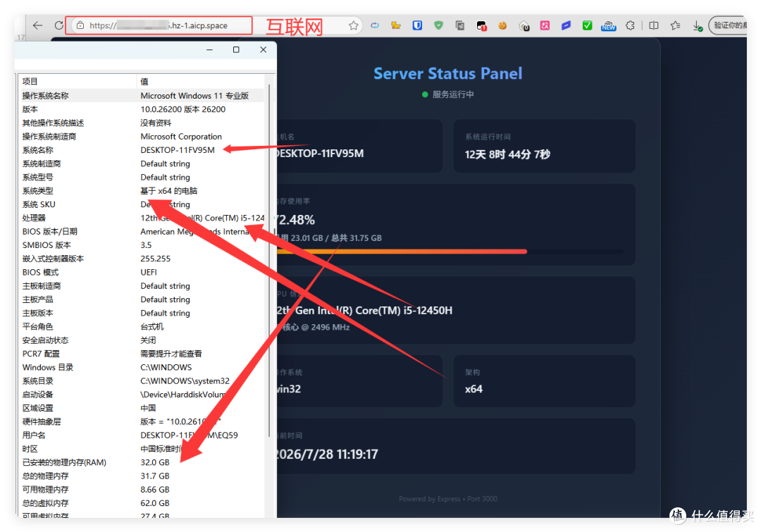Select the 系统名称 DESKTOP-11FV95M row
The width and height of the screenshot is (761, 532).
[x=142, y=150]
